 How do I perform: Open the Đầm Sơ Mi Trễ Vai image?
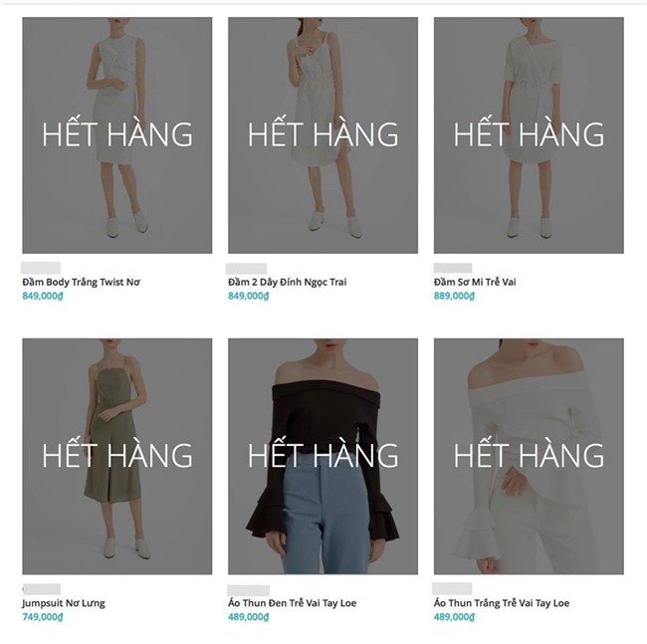(529, 135)
